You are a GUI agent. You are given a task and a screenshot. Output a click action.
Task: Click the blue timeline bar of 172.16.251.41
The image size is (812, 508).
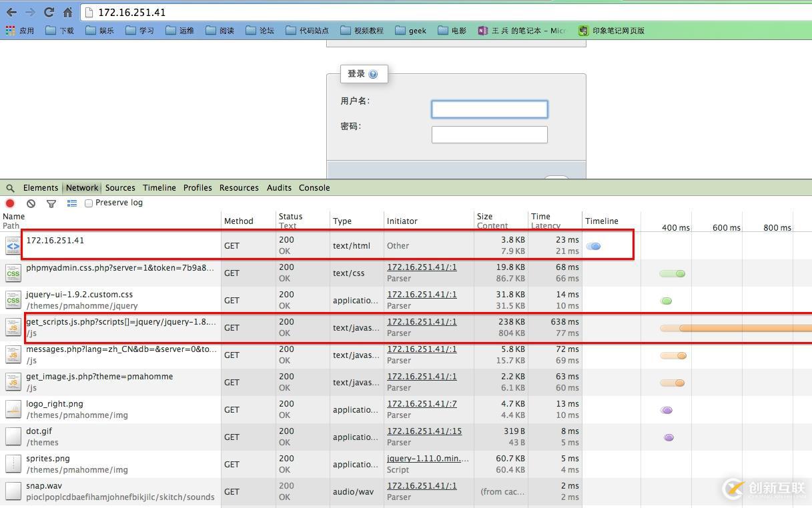tap(593, 246)
